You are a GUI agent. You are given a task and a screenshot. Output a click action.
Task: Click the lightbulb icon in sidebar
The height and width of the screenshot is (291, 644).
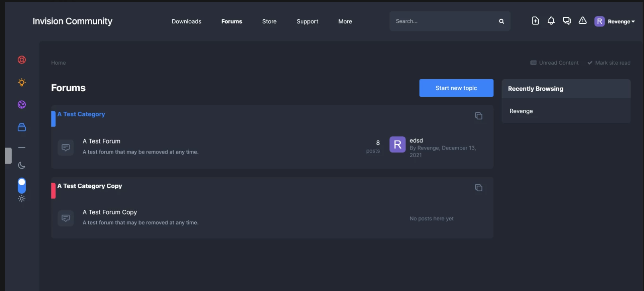click(22, 82)
